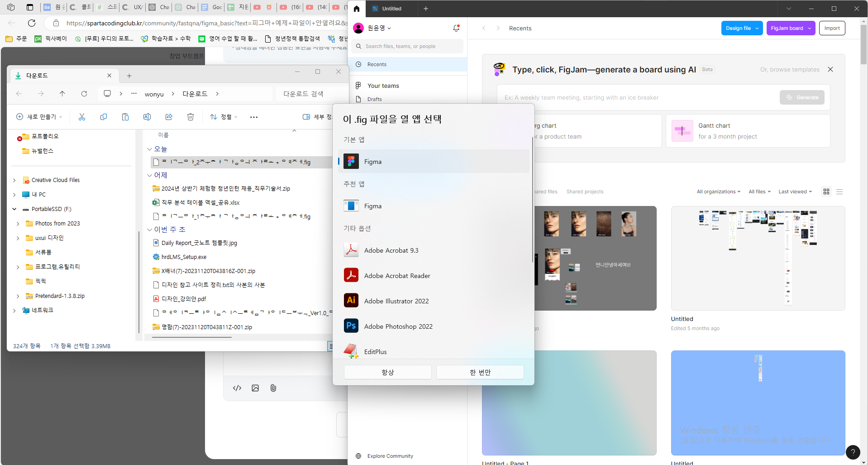Click the Figma home icon tab
Image resolution: width=868 pixels, height=465 pixels.
pyautogui.click(x=357, y=9)
